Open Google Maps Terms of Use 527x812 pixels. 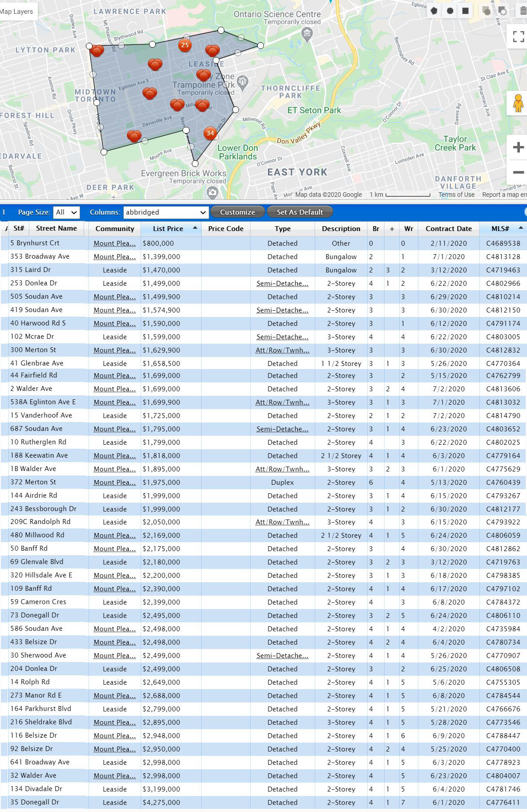[x=456, y=195]
